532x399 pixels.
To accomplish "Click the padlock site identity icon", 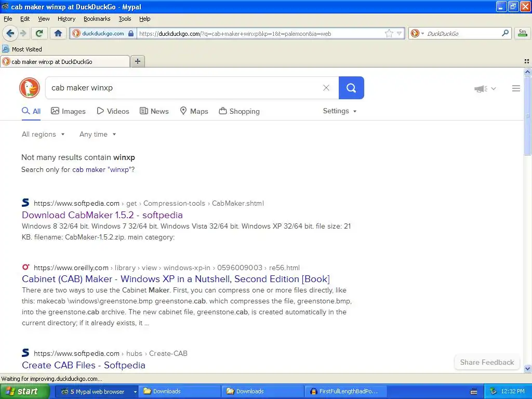I will click(131, 33).
